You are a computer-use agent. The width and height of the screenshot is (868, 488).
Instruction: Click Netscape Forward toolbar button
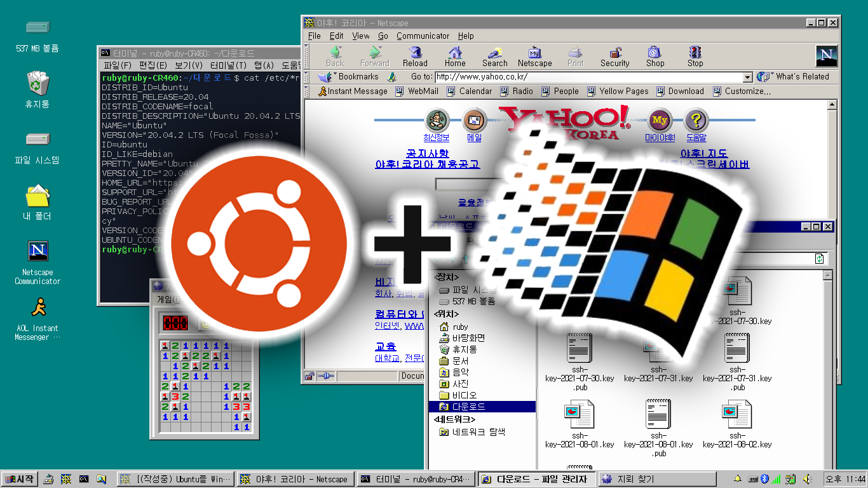click(x=375, y=57)
